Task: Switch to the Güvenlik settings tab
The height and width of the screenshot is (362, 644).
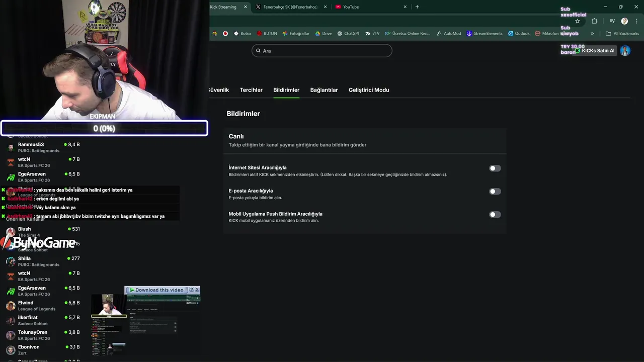Action: [218, 90]
